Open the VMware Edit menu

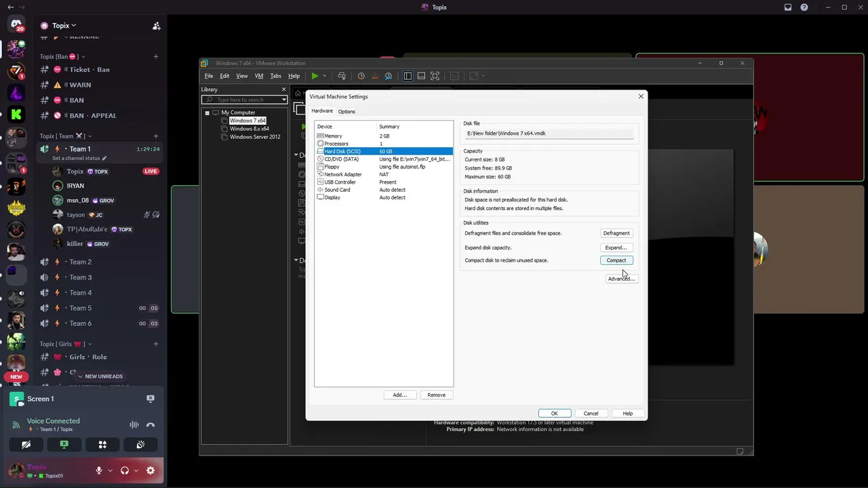click(224, 76)
